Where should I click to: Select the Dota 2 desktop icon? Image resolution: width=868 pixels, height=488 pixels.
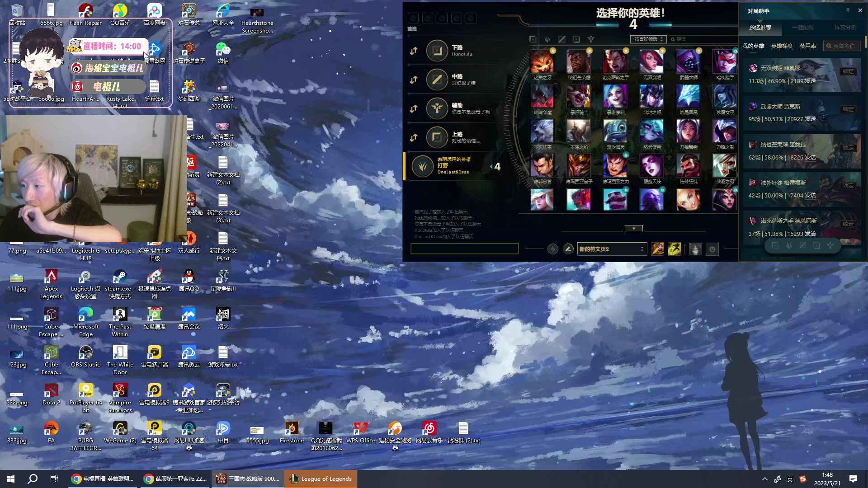click(51, 394)
